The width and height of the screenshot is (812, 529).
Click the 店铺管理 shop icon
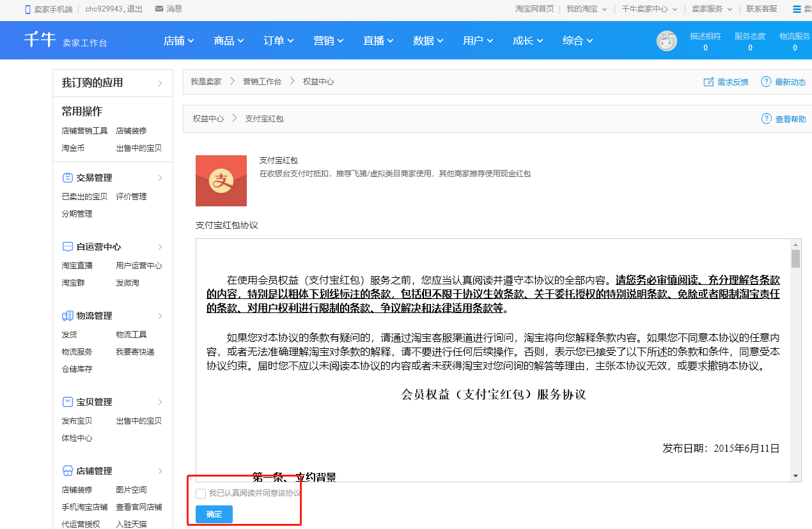[x=67, y=471]
